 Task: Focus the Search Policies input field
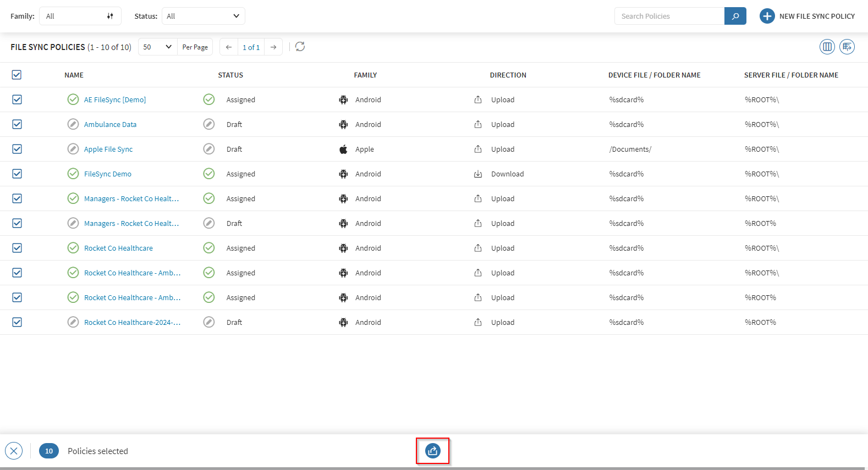pyautogui.click(x=669, y=16)
